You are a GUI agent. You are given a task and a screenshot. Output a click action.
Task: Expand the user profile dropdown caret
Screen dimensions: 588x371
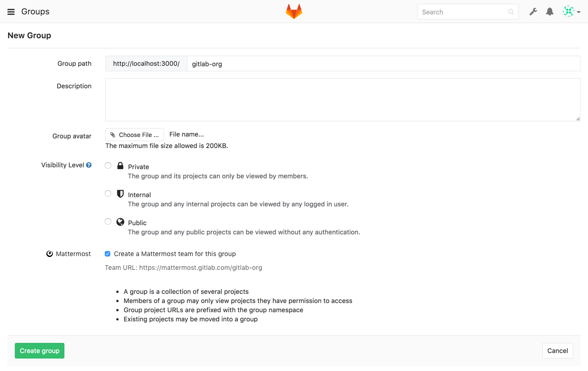(578, 12)
